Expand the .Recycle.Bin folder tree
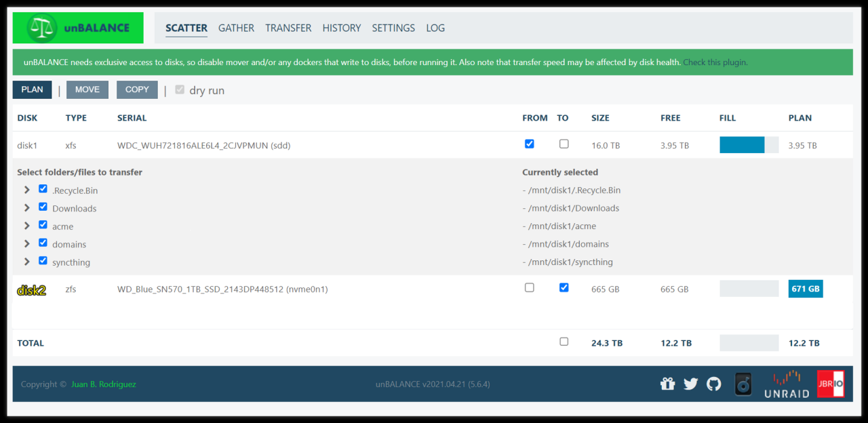This screenshot has width=868, height=423. click(x=27, y=190)
